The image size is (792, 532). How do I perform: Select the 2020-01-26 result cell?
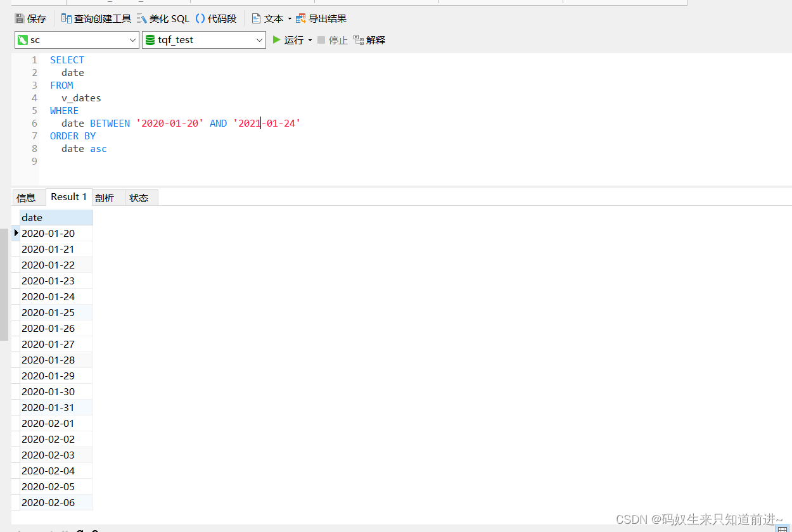(x=56, y=328)
